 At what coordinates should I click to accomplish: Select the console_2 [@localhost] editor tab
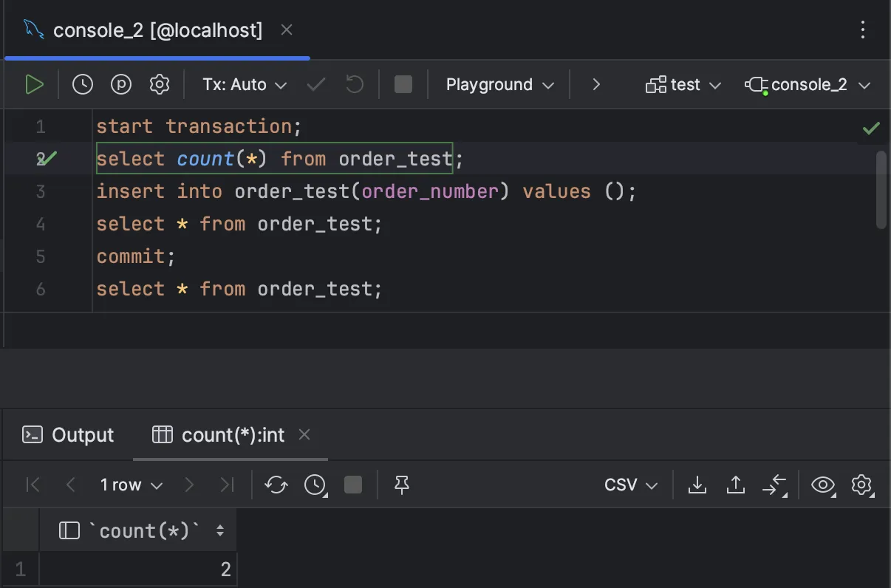point(157,30)
